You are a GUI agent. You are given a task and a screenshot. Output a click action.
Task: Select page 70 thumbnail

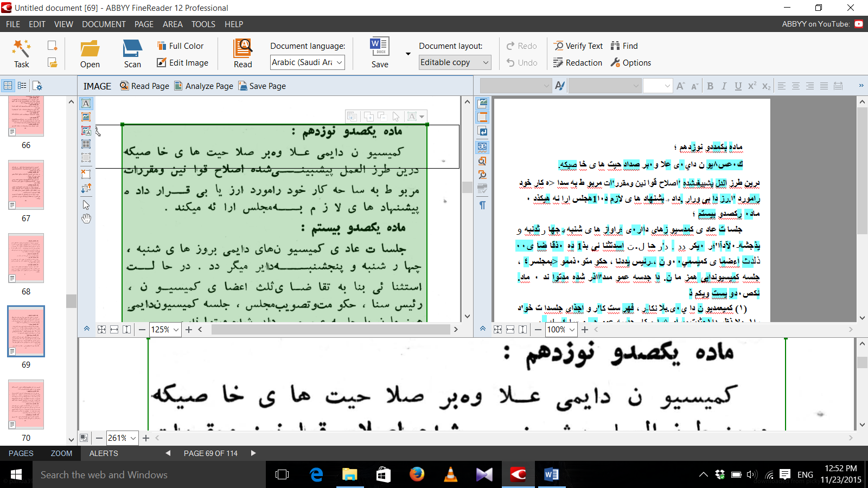coord(26,404)
